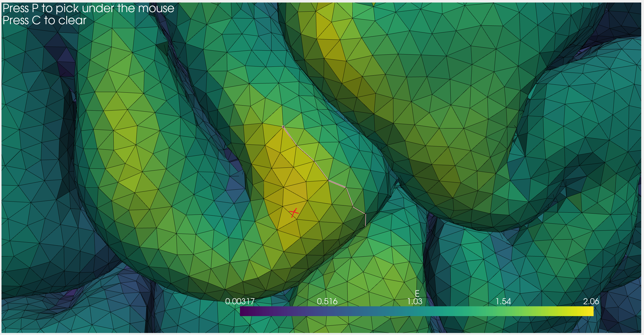Click the red cross pick marker

pyautogui.click(x=294, y=213)
